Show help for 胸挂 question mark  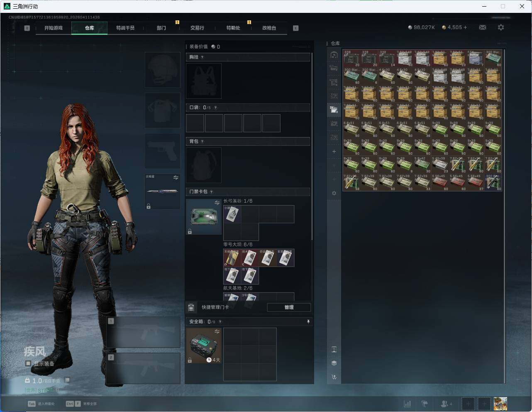coord(202,57)
